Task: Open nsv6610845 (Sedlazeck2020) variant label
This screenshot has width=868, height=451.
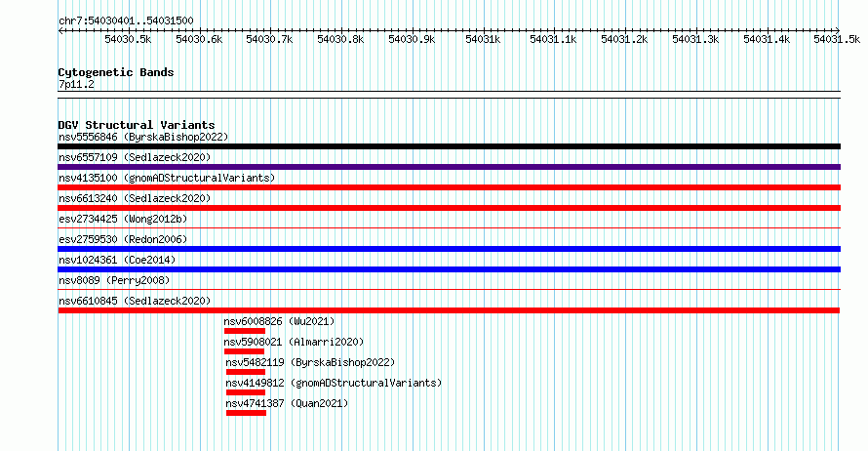Action: click(135, 301)
